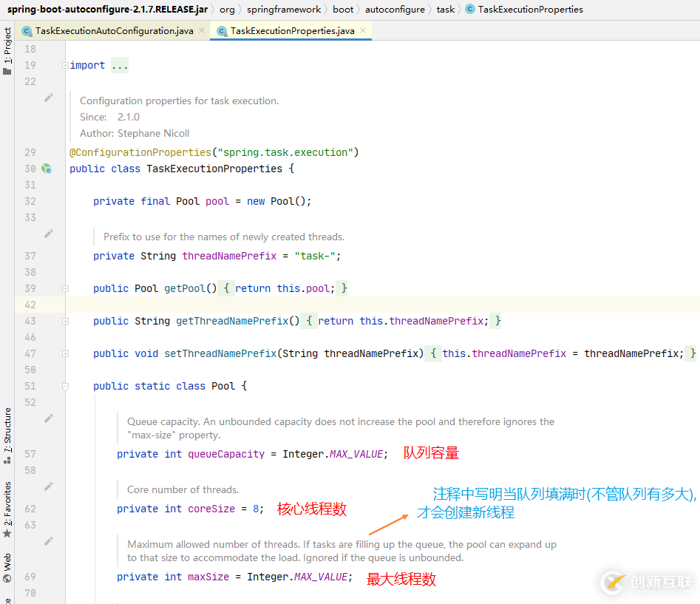
Task: Click the 'springframework' breadcrumb in navigation bar
Action: [284, 10]
